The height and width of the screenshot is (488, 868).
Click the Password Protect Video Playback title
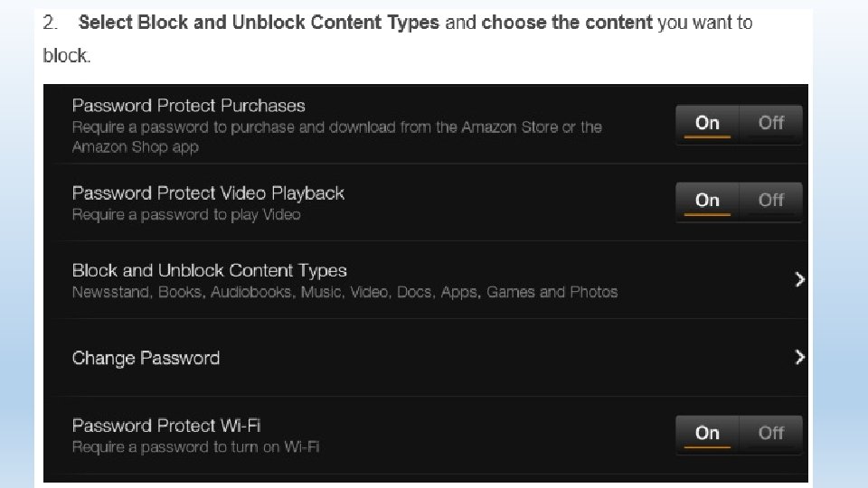[x=208, y=193]
